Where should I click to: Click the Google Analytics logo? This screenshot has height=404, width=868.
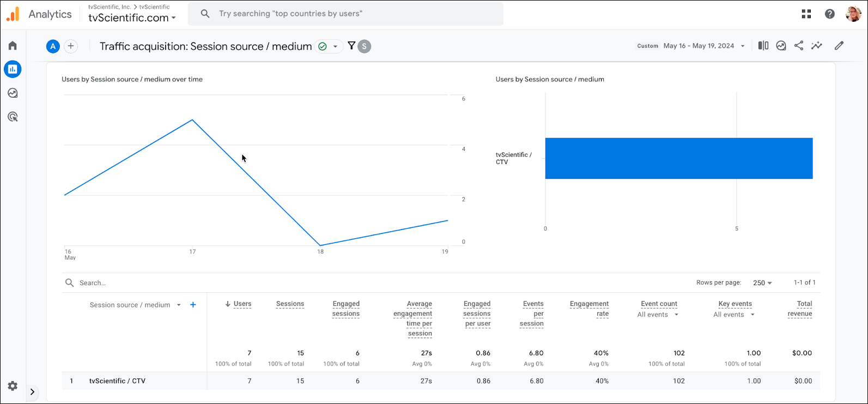click(x=13, y=14)
